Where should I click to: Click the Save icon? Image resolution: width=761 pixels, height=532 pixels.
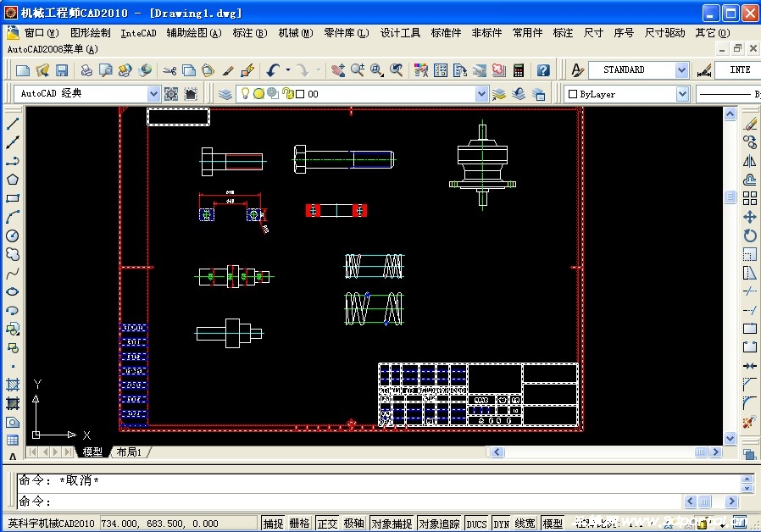point(62,70)
